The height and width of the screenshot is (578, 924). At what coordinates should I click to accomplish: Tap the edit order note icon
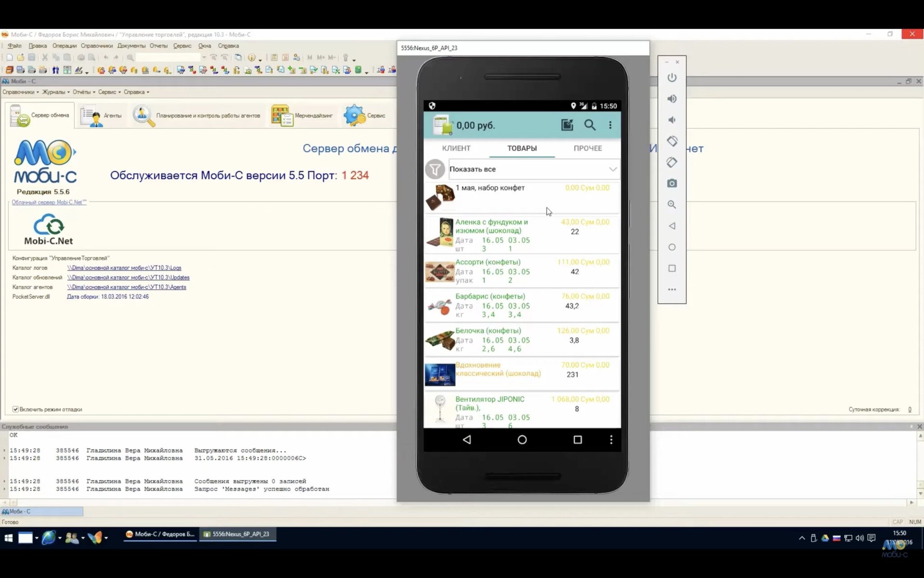coord(567,125)
